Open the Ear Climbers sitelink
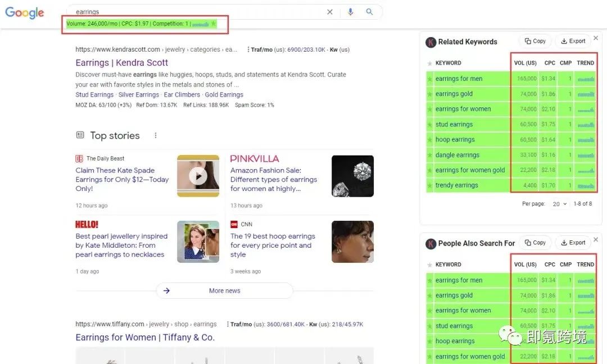607x364 pixels. 182,95
